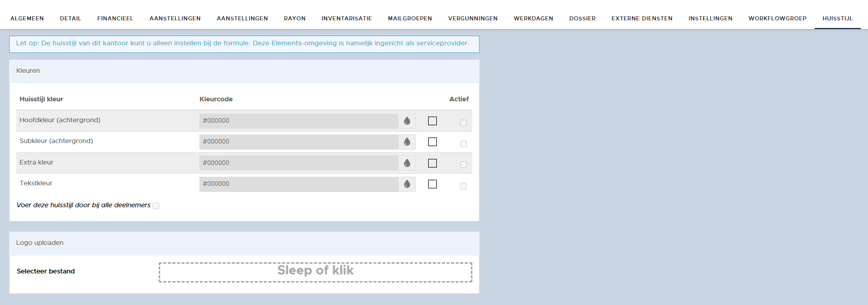The height and width of the screenshot is (305, 868).
Task: Tick 'Voer deze huisstijl door bij alle deelnemers'
Action: coord(156,206)
